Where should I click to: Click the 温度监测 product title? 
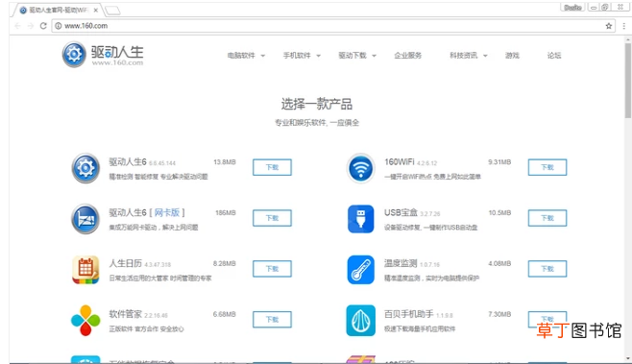point(401,263)
